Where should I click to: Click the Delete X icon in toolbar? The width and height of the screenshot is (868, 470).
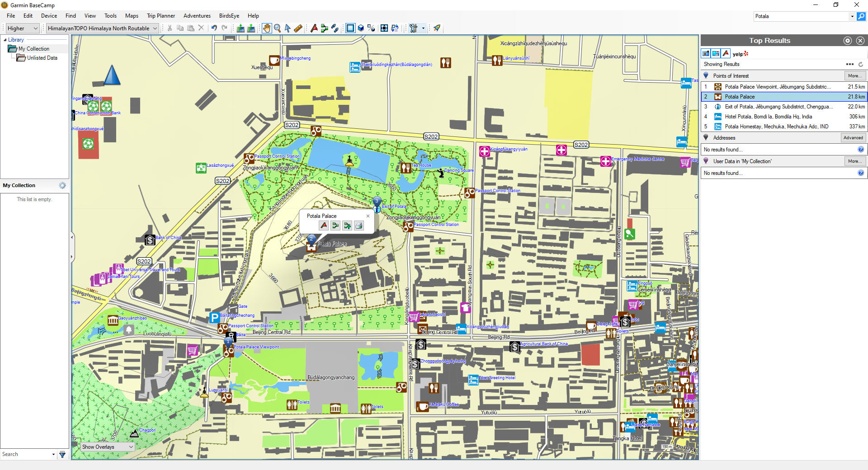[201, 28]
